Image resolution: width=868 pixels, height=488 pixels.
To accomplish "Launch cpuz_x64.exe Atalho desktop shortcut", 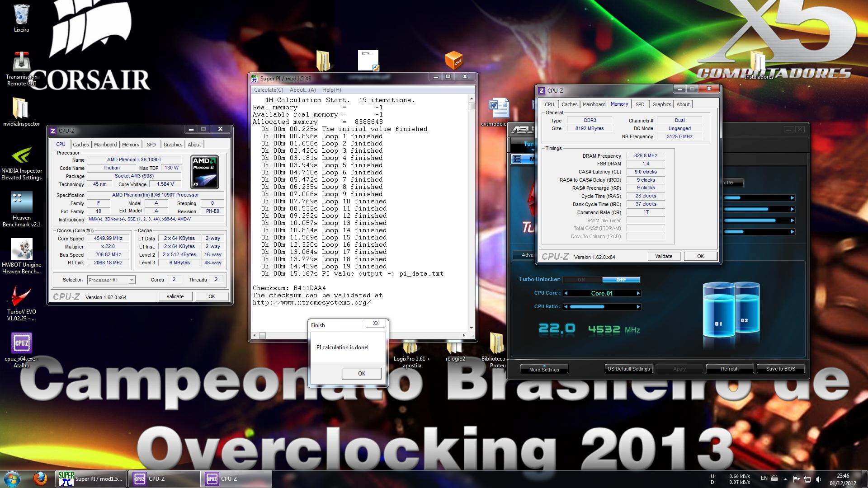I will [x=21, y=350].
